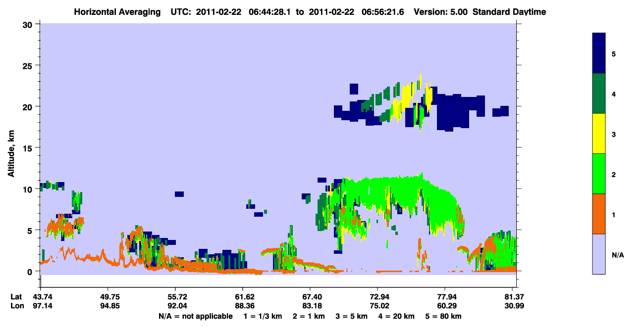
Task: Click the '4 = 20 km' legend entry
Action: (x=396, y=316)
